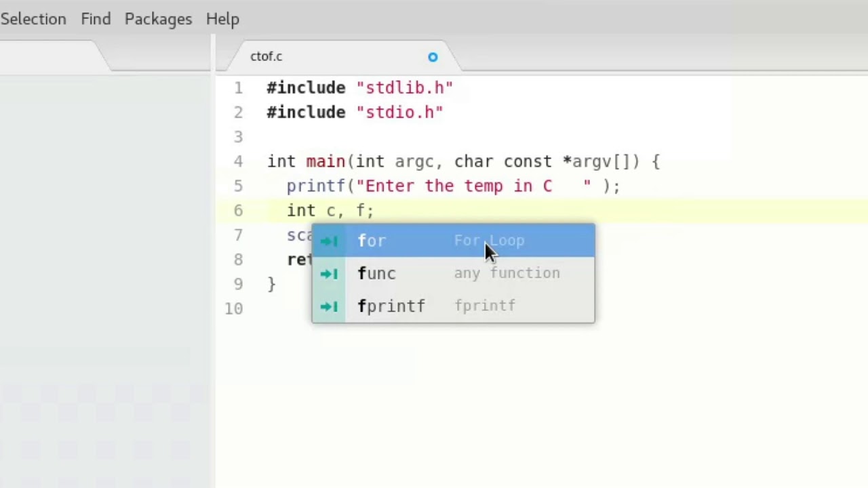The height and width of the screenshot is (488, 868).
Task: Click the main function name
Action: pyautogui.click(x=325, y=161)
